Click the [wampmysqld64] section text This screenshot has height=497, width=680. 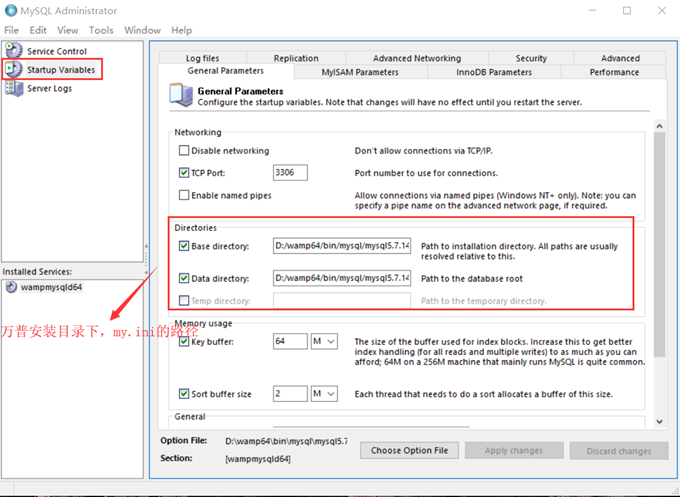(258, 458)
